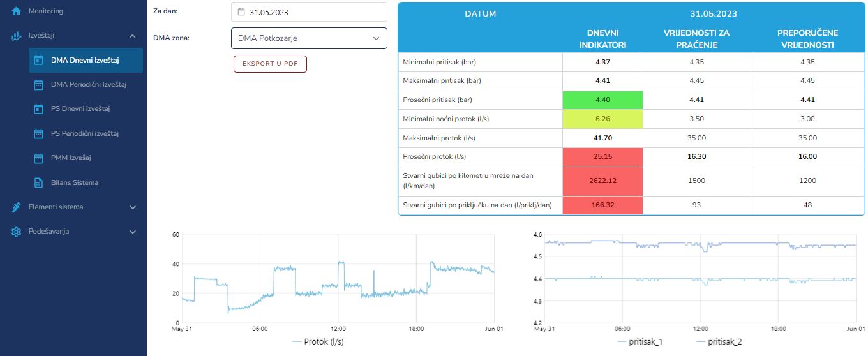Open PS Periodični izveštaj
Image resolution: width=868 pixels, height=356 pixels.
pyautogui.click(x=86, y=133)
